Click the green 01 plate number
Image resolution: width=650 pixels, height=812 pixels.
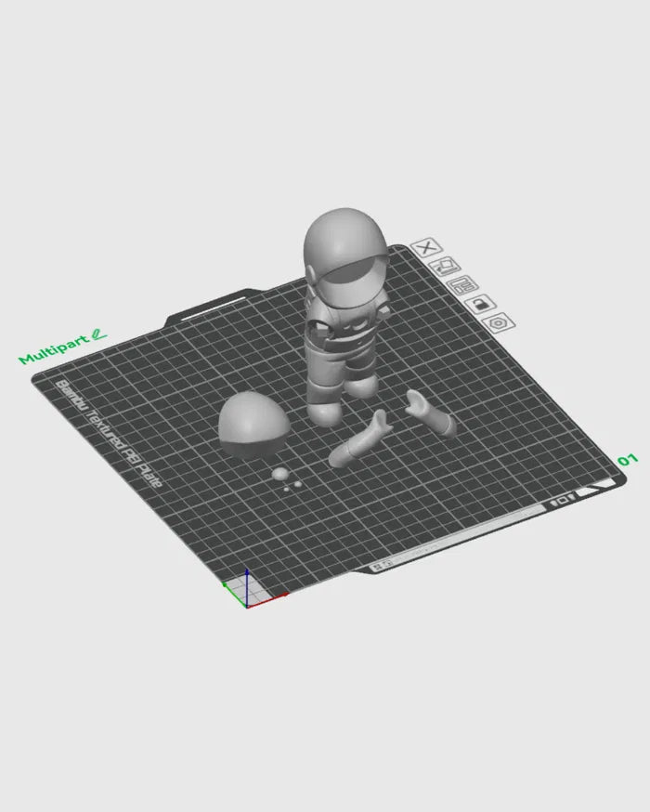[x=628, y=460]
